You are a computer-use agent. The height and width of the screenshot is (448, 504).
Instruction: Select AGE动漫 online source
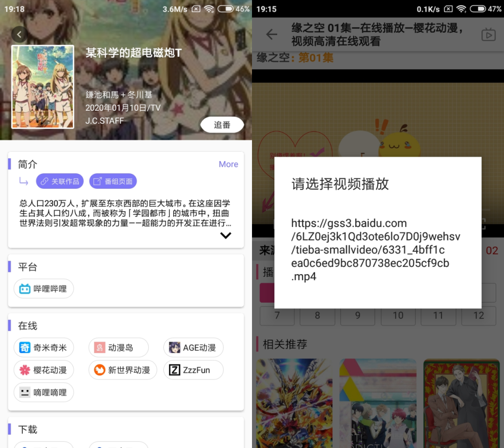(x=193, y=348)
